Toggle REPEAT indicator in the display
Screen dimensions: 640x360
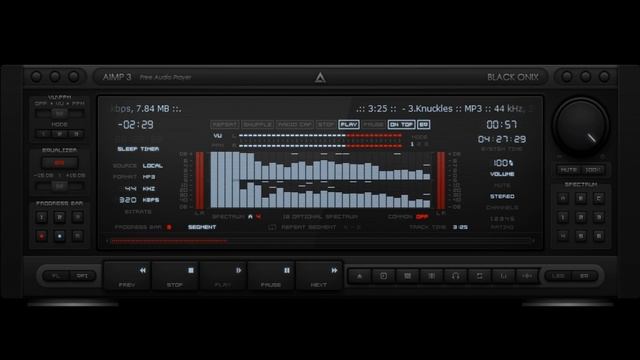coord(225,124)
